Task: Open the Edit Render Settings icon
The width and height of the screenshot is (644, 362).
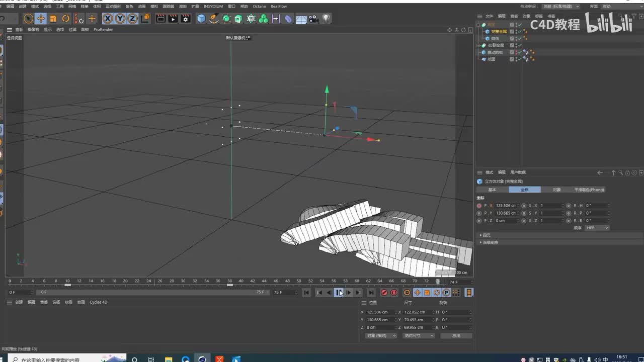Action: tap(186, 19)
